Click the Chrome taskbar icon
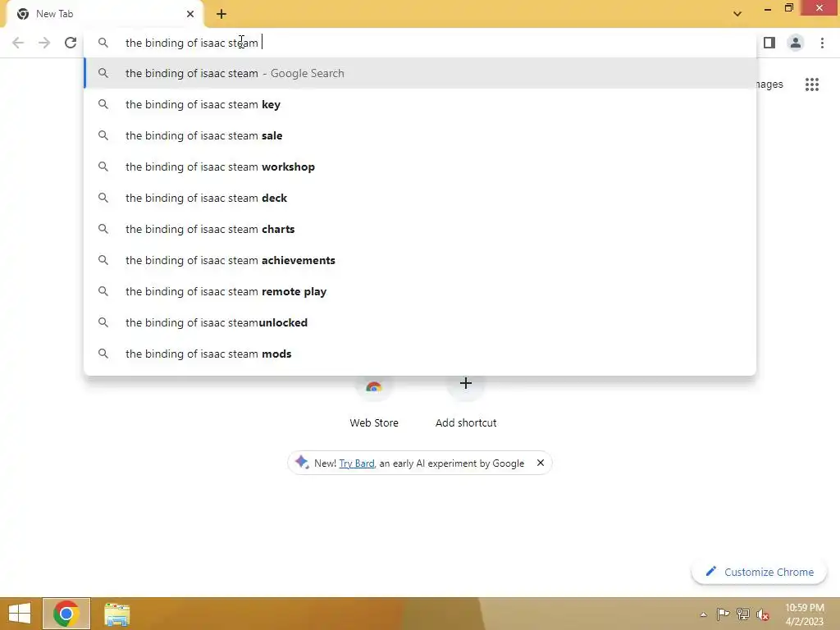Viewport: 840px width, 630px height. tap(66, 614)
